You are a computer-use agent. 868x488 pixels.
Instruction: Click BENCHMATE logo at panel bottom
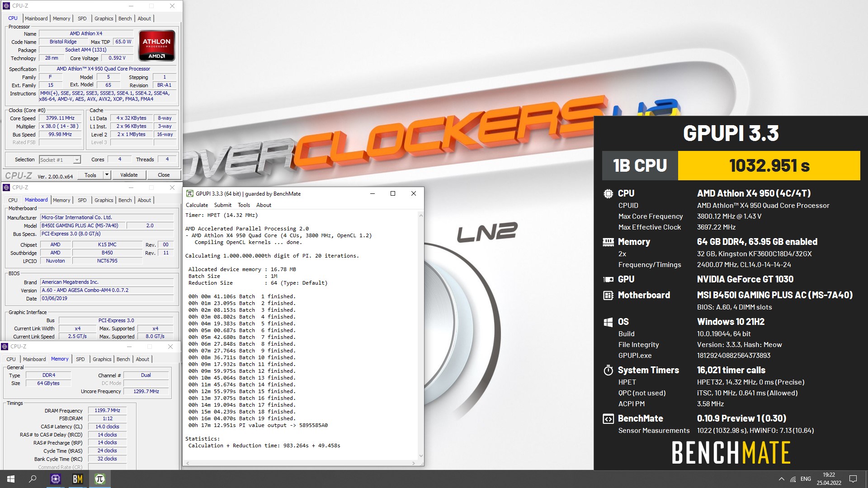click(x=731, y=453)
